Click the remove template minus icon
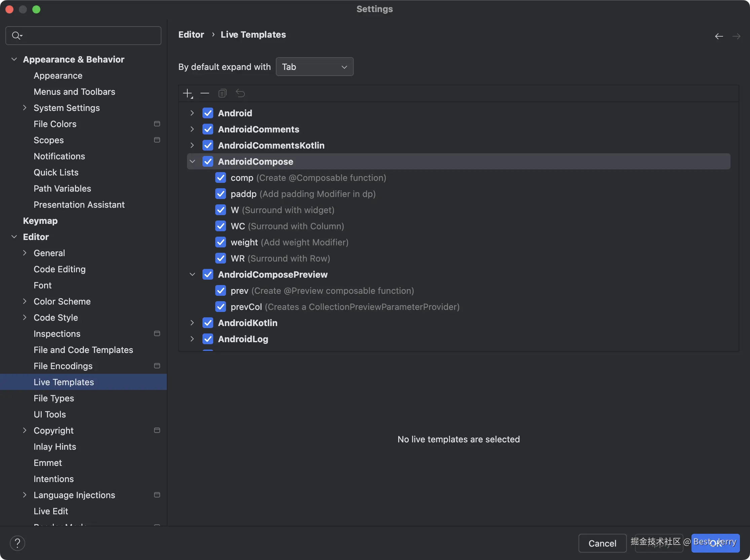The width and height of the screenshot is (750, 560). pyautogui.click(x=205, y=93)
